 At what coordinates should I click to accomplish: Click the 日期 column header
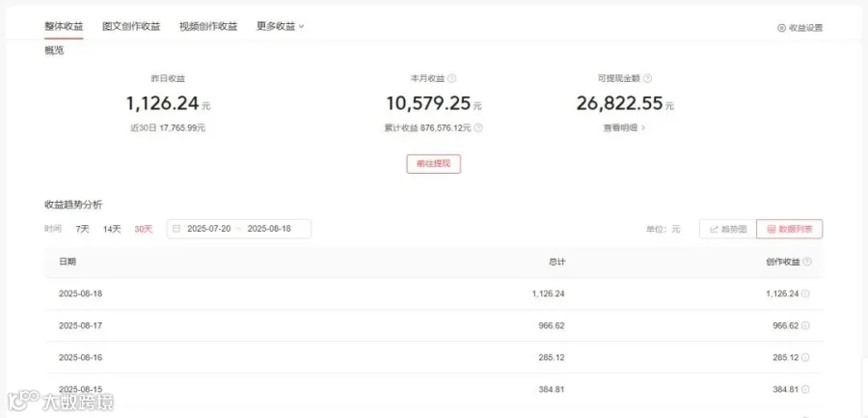pyautogui.click(x=67, y=262)
